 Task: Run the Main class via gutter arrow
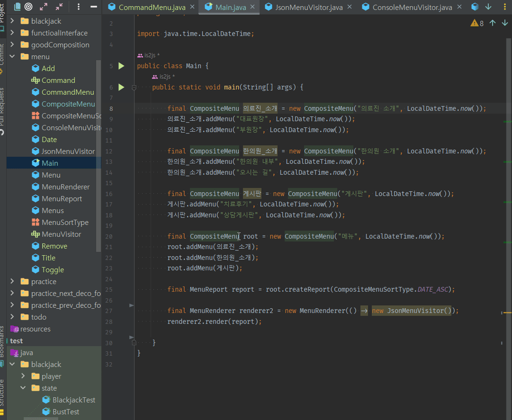pyautogui.click(x=121, y=66)
